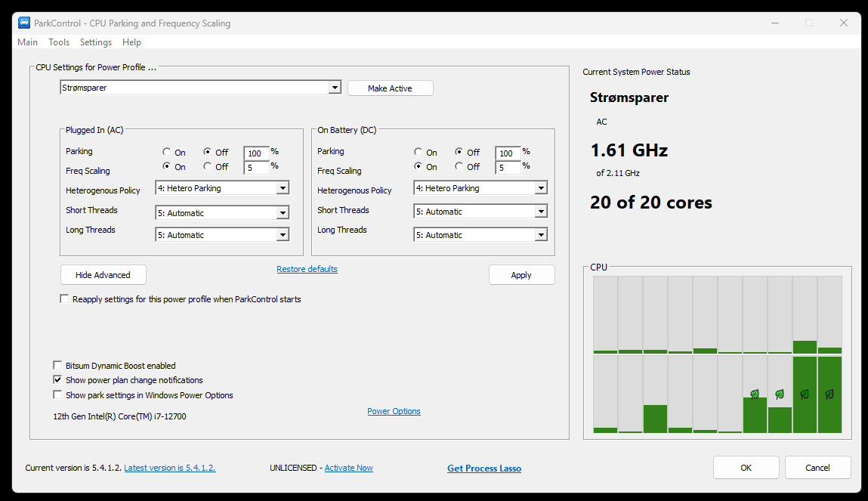868x501 pixels.
Task: Close the ParkControl window
Action: pyautogui.click(x=844, y=23)
